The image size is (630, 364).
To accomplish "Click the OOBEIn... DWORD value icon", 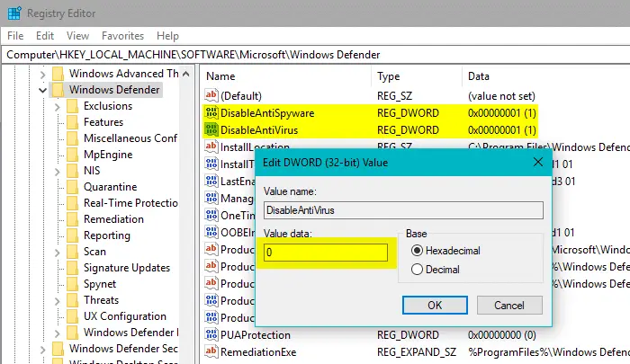I will [211, 232].
